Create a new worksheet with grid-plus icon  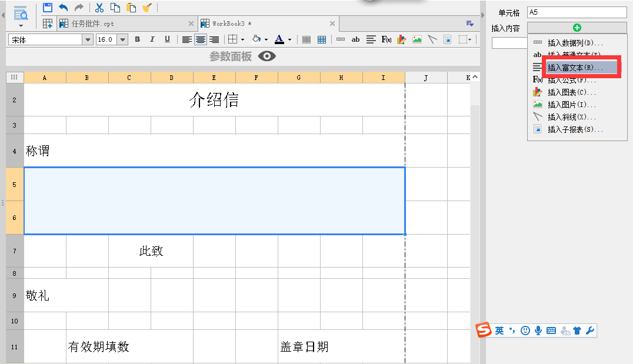[x=48, y=24]
